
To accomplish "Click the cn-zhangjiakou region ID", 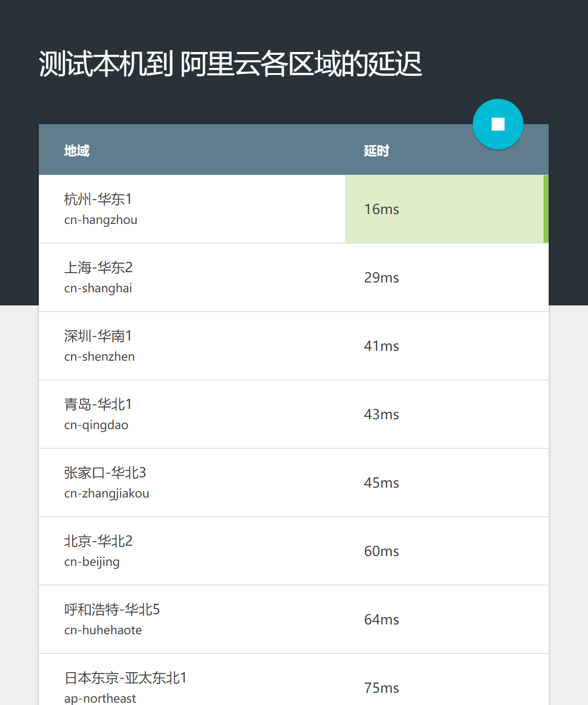I will [107, 493].
